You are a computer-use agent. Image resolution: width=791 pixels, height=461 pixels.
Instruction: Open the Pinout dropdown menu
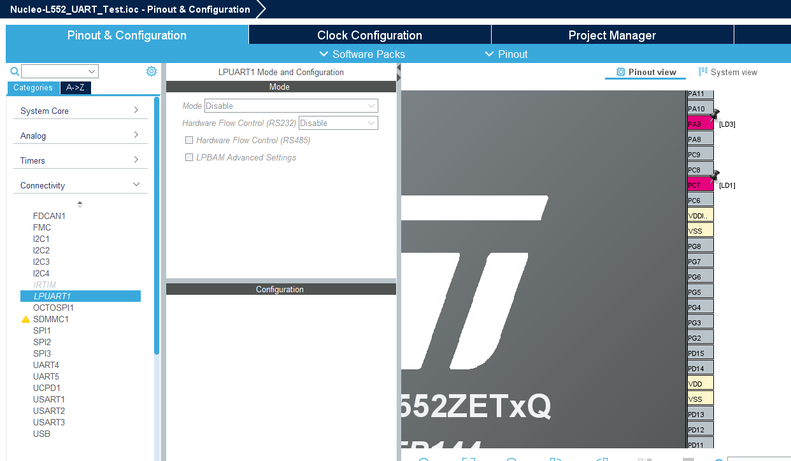coord(506,54)
